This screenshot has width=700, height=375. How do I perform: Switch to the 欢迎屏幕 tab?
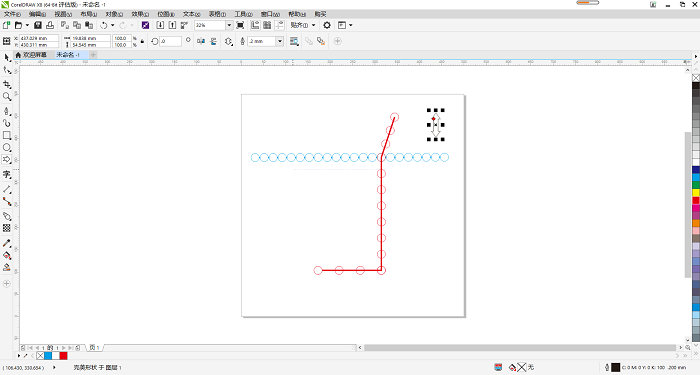pos(34,55)
